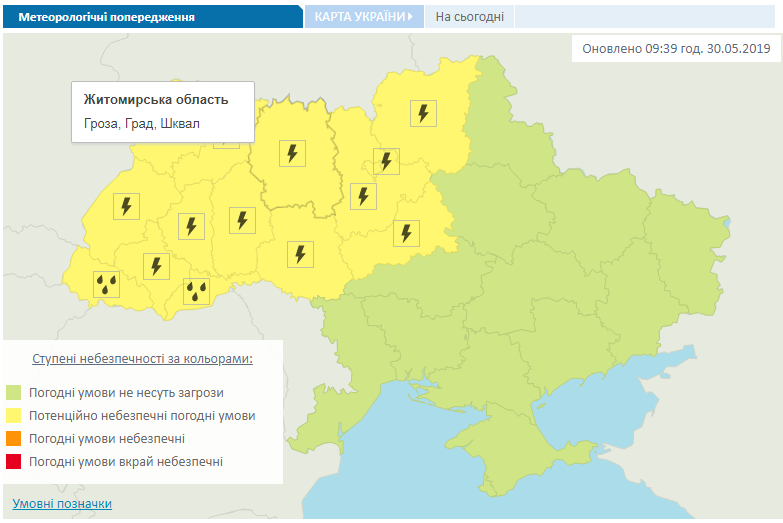The image size is (783, 523).
Task: Click the lightning icon in Ivano-Frankivsk oblast
Action: point(157,266)
